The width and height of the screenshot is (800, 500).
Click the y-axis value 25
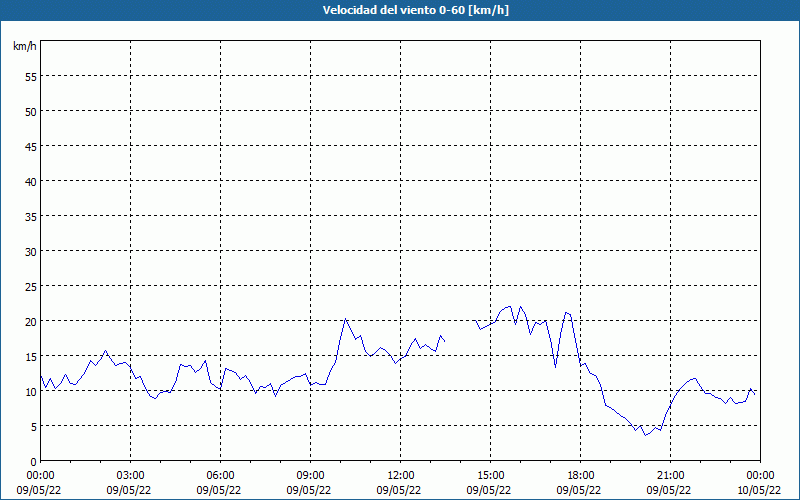(x=31, y=286)
